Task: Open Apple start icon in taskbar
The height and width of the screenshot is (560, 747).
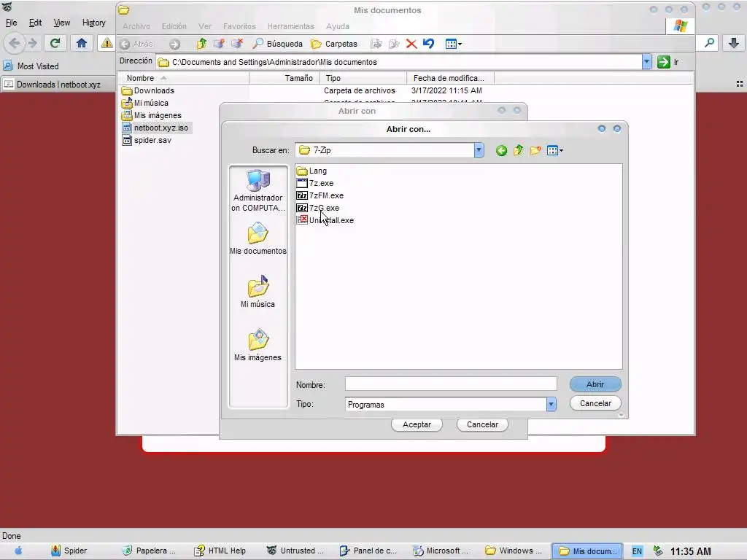Action: 18,551
